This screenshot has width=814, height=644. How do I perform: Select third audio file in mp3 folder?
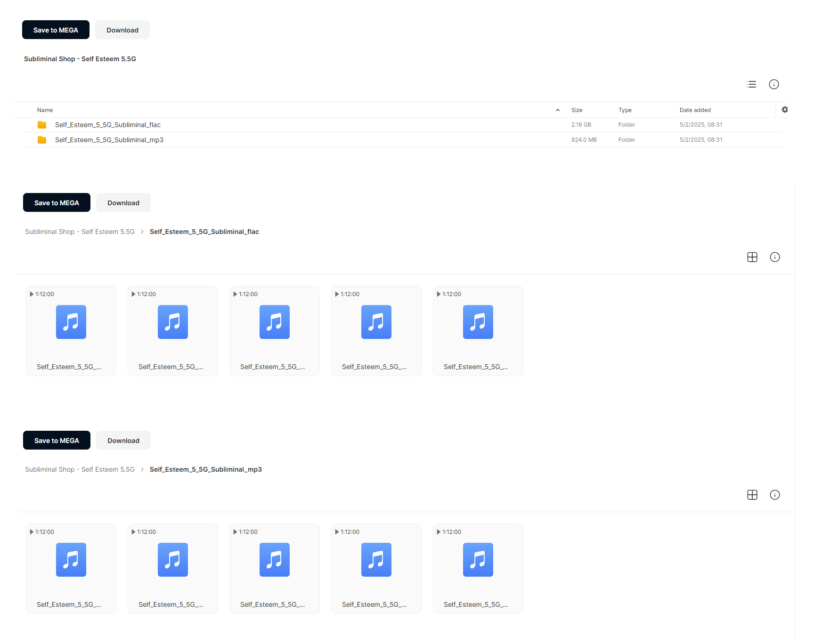click(x=275, y=569)
